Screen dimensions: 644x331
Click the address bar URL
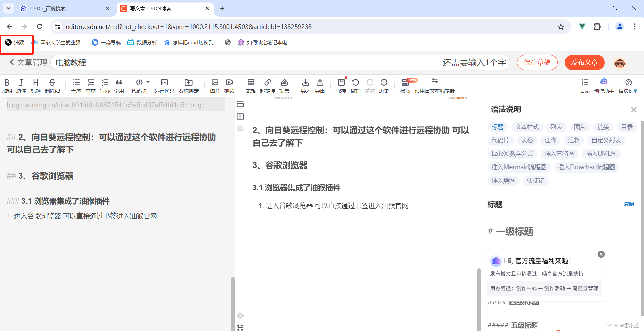click(x=189, y=27)
